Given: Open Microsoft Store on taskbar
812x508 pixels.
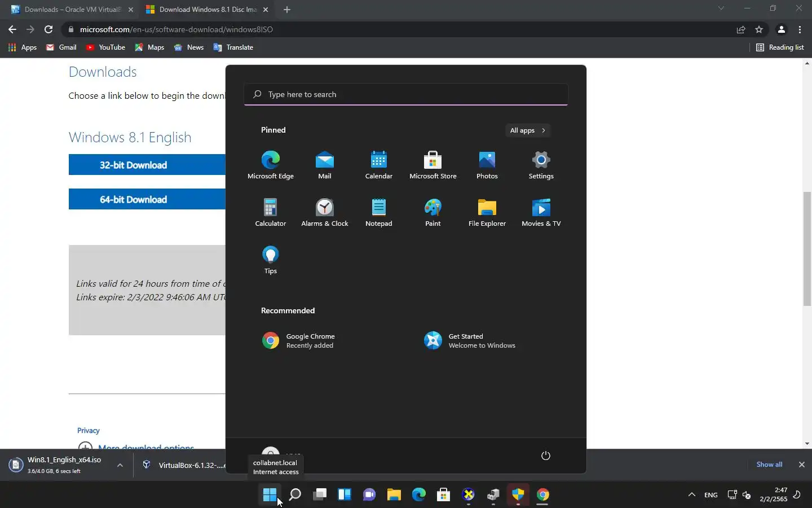Looking at the screenshot, I should (444, 495).
